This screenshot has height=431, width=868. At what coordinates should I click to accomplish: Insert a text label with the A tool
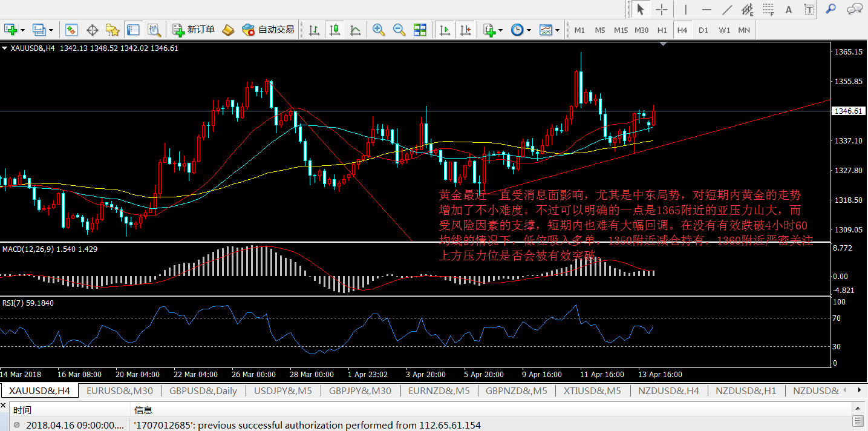tap(789, 10)
